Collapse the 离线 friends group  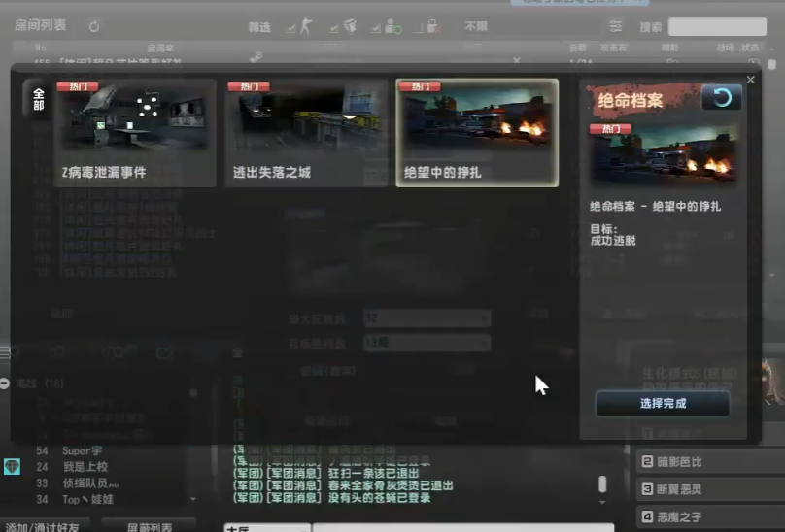pos(6,383)
